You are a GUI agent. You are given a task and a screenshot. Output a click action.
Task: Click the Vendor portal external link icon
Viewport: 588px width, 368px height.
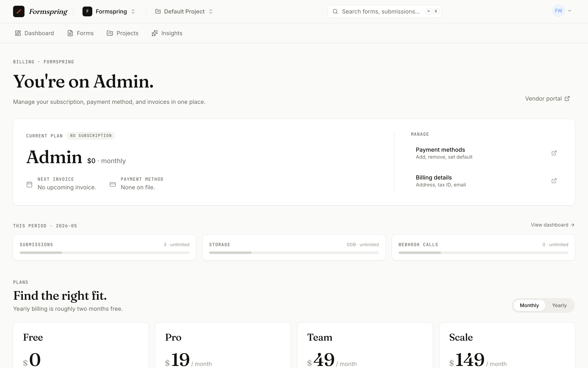(567, 99)
